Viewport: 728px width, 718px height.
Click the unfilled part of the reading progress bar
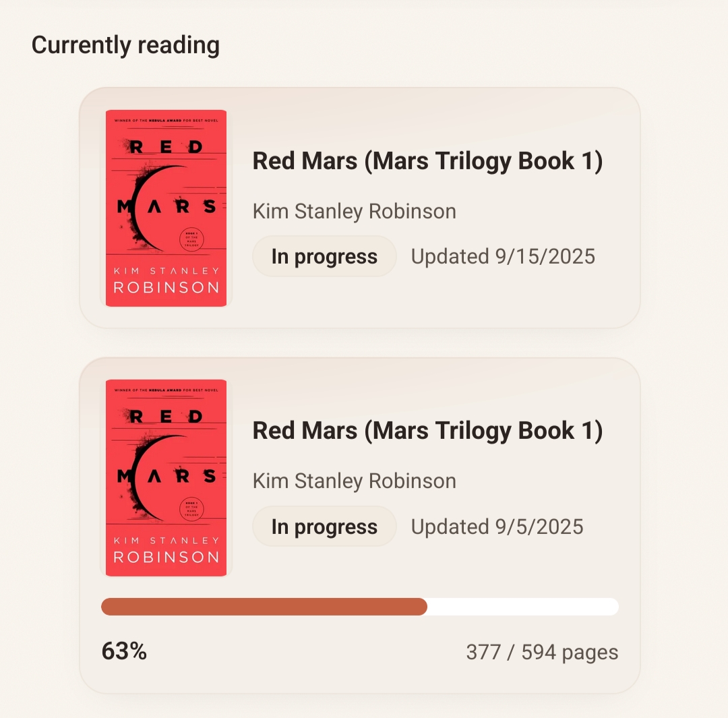[522, 607]
